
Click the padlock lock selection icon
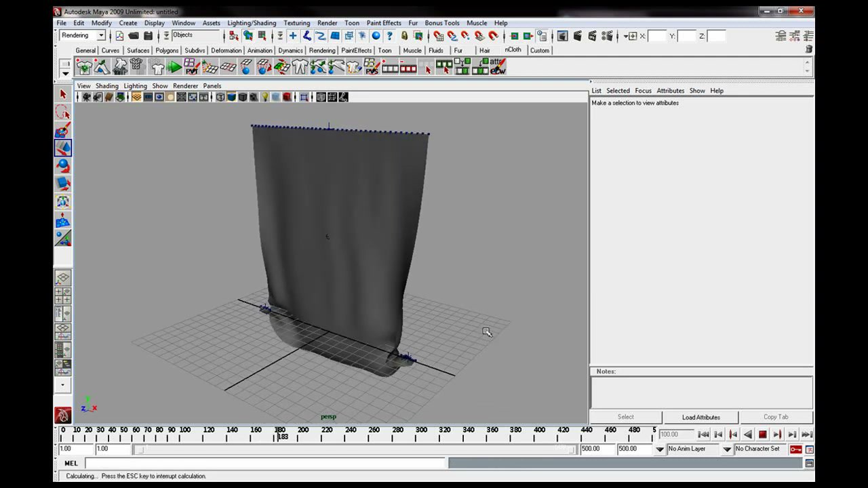(405, 36)
